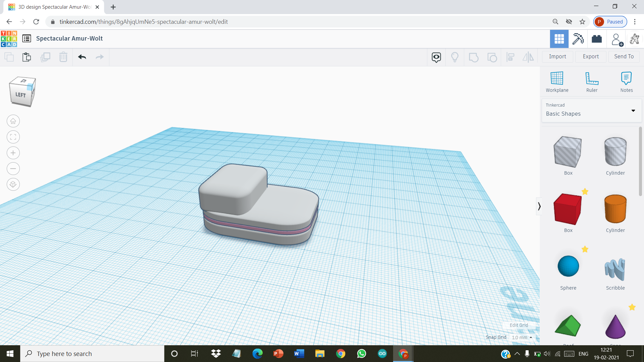Viewport: 644px width, 362px height.
Task: Click the Workplane tool icon
Action: [557, 79]
